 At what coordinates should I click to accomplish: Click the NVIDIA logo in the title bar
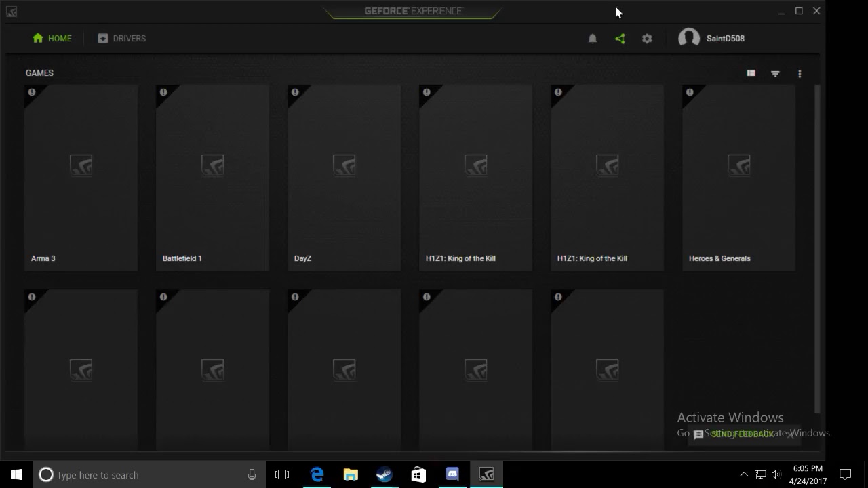point(11,12)
